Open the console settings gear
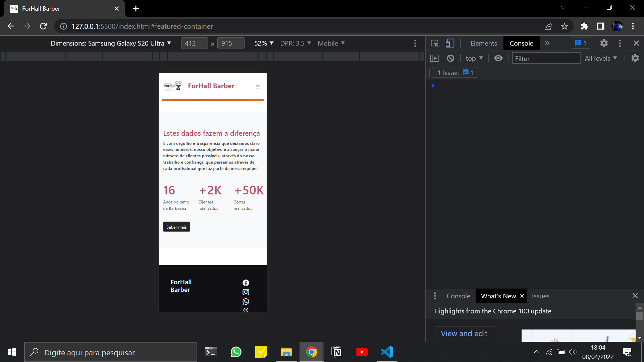The width and height of the screenshot is (644, 362). pos(635,58)
